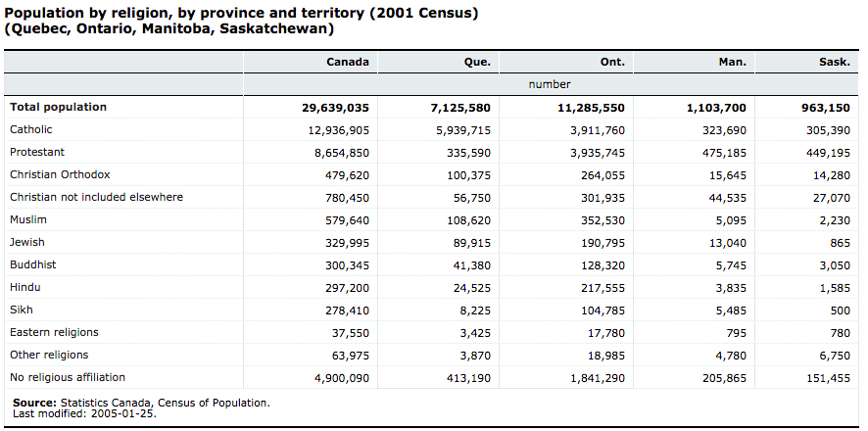This screenshot has height=431, width=868.
Task: Select the 'Christian Orthodox' row label
Action: [x=60, y=174]
